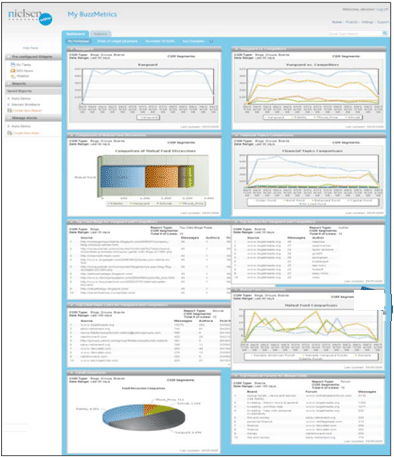
Task: Click the search magnifier icon
Action: (385, 34)
